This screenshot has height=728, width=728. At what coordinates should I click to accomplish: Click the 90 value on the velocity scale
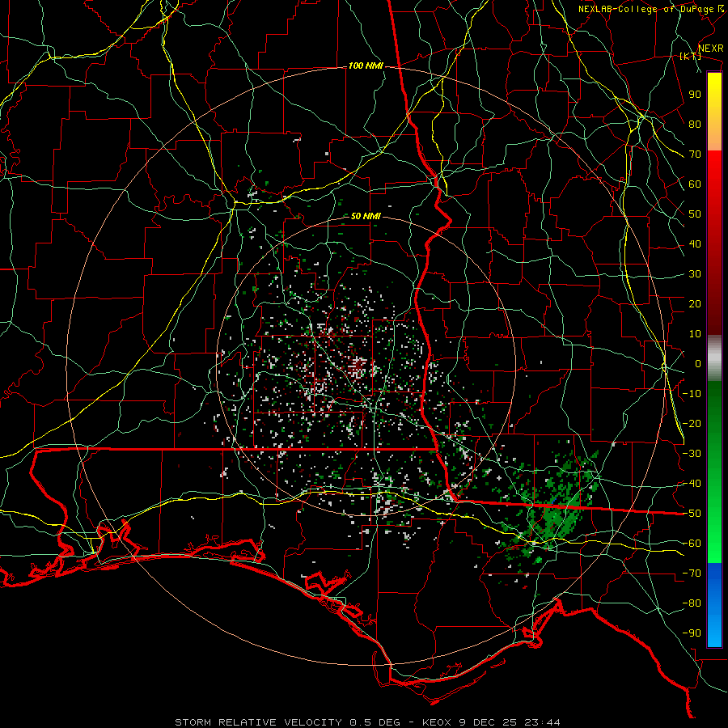[x=695, y=95]
